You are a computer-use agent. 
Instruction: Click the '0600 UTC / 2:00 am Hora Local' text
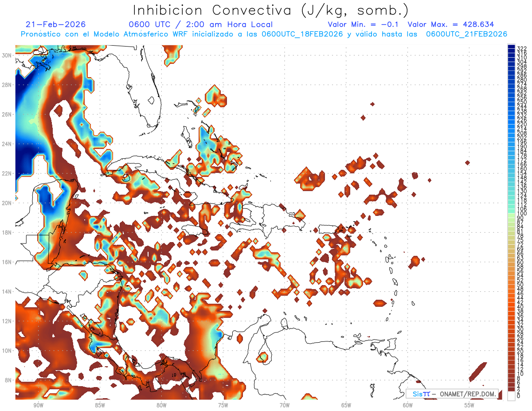pyautogui.click(x=201, y=24)
